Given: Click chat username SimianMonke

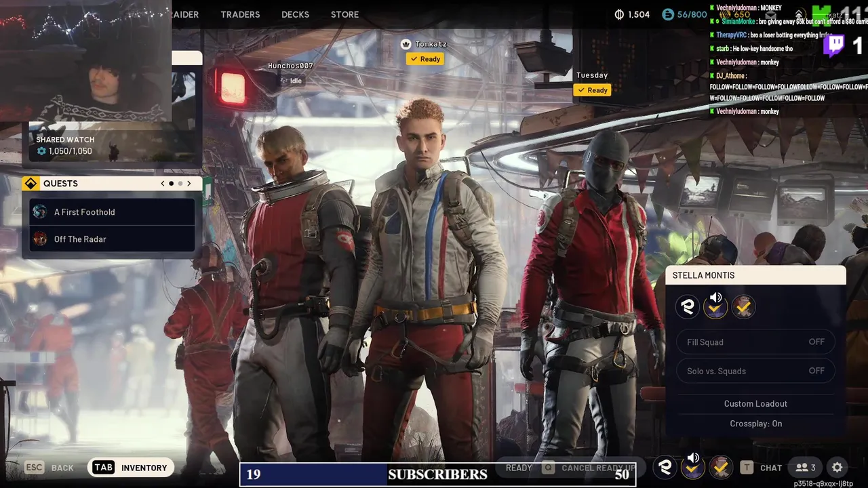Looking at the screenshot, I should [x=738, y=22].
